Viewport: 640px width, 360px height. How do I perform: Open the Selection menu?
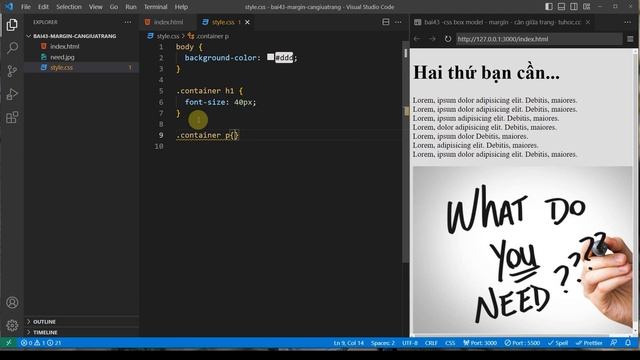pos(69,7)
